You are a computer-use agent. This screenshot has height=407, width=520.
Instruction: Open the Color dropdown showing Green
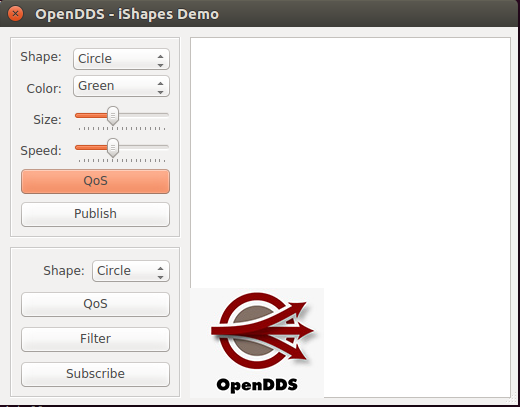[121, 86]
